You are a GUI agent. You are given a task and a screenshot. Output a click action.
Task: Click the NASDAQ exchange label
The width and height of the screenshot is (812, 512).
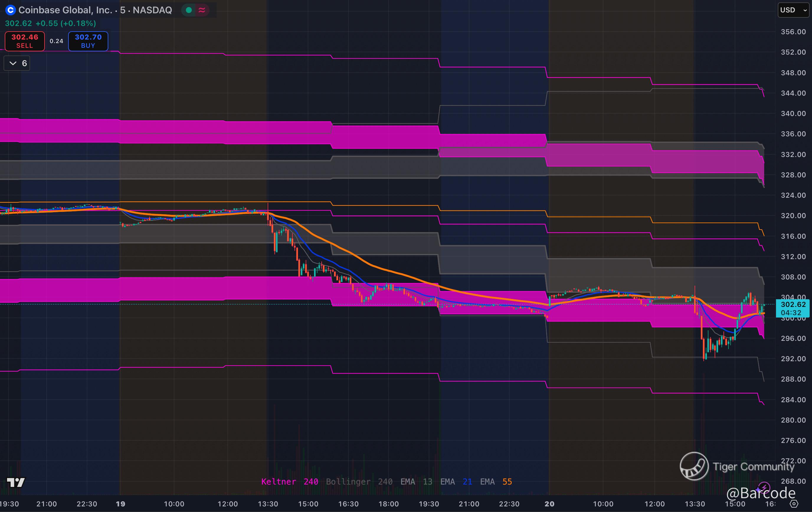153,10
